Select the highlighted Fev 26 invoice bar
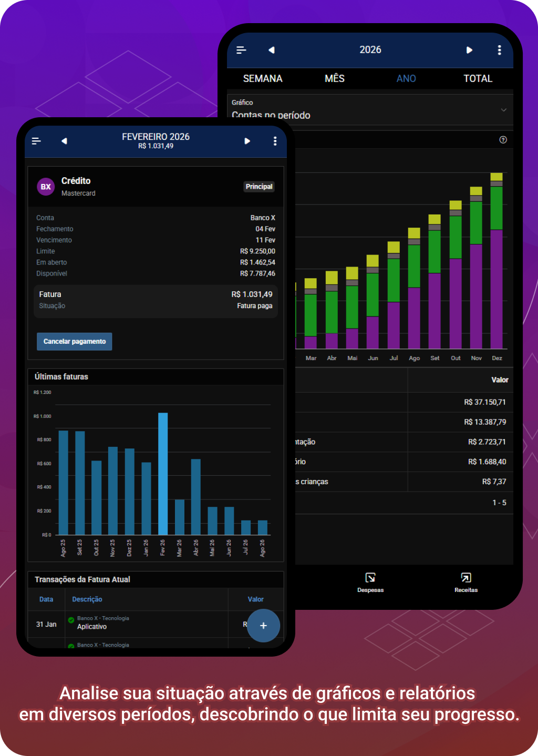Image resolution: width=538 pixels, height=756 pixels. (163, 473)
